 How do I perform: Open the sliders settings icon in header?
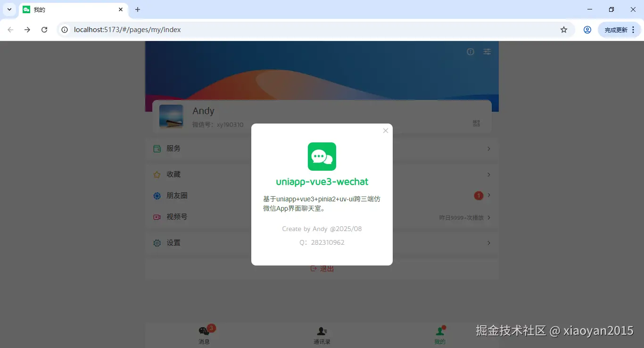[x=487, y=52]
